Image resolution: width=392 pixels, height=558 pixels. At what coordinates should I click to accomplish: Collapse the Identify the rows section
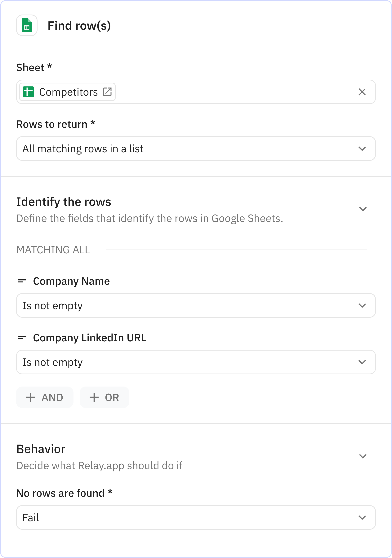[x=363, y=209]
